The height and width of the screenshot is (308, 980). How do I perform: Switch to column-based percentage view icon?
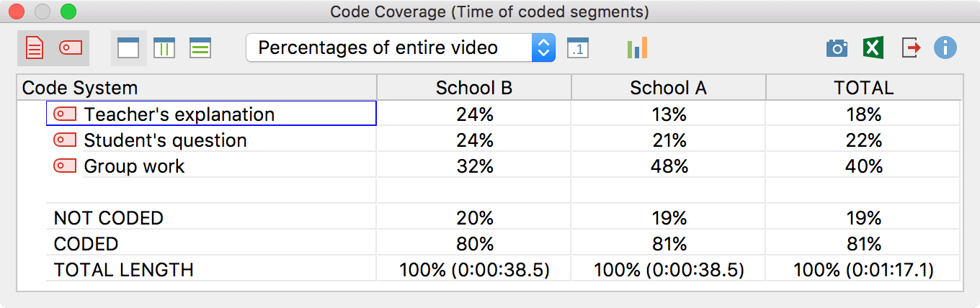coord(164,48)
